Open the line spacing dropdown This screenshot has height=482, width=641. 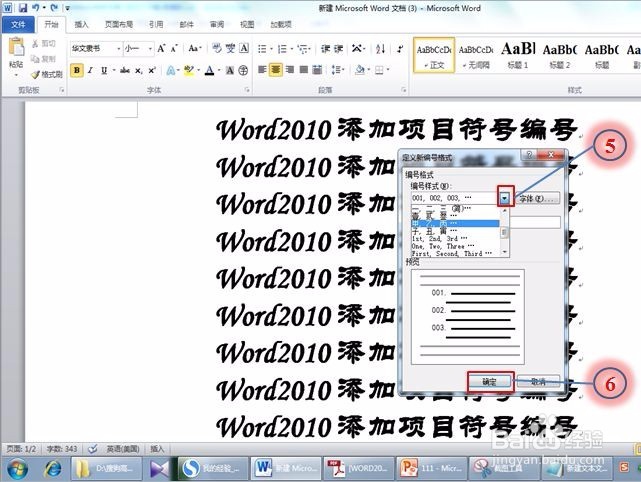click(x=343, y=70)
